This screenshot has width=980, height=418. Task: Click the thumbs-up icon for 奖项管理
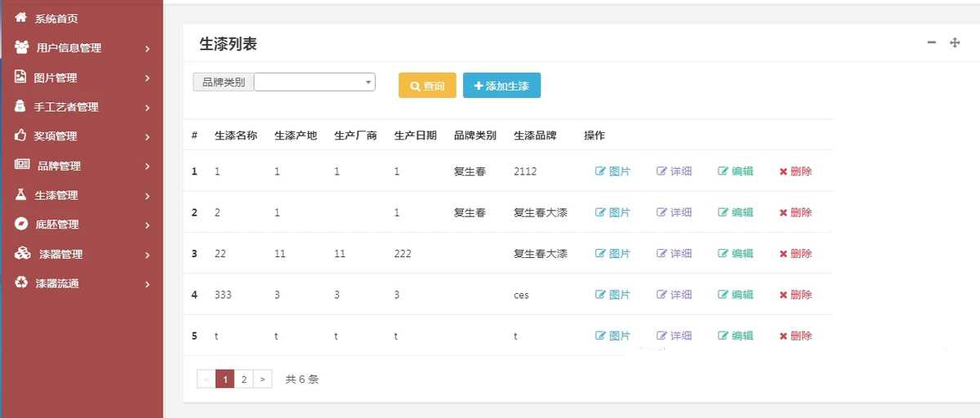coord(21,136)
